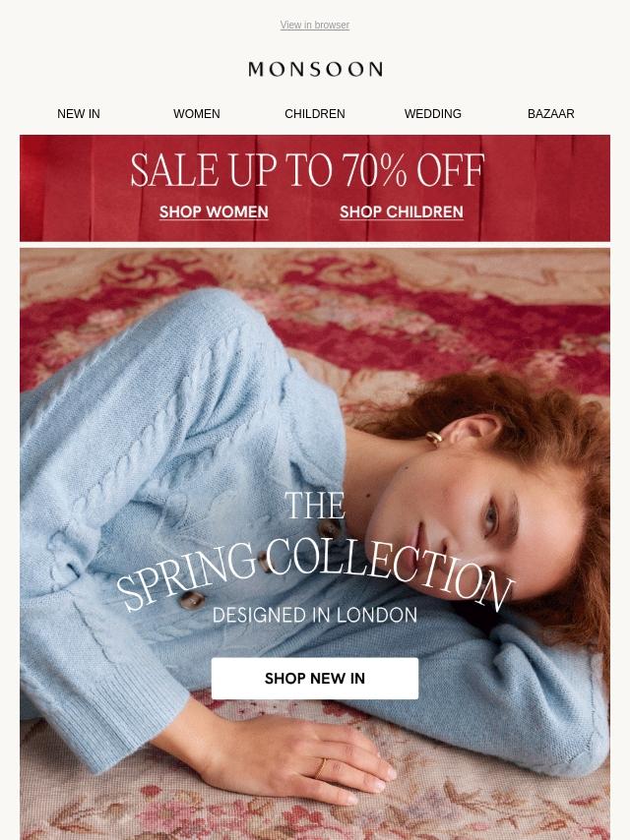Image resolution: width=630 pixels, height=840 pixels.
Task: Select WOMEN in the navigation bar
Action: 196,113
